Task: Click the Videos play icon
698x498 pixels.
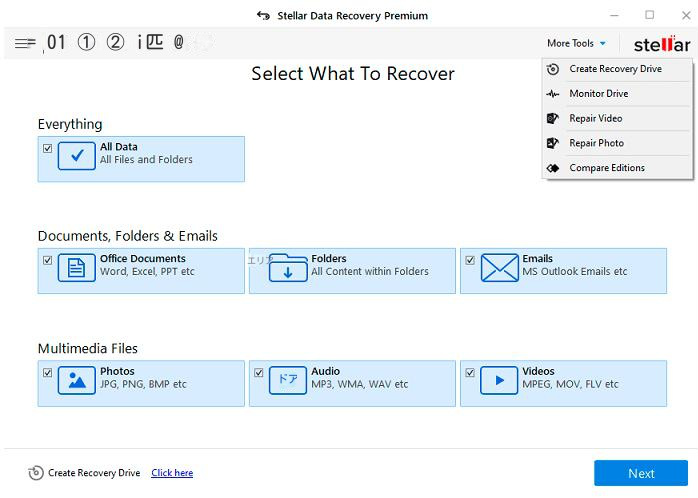Action: [499, 380]
